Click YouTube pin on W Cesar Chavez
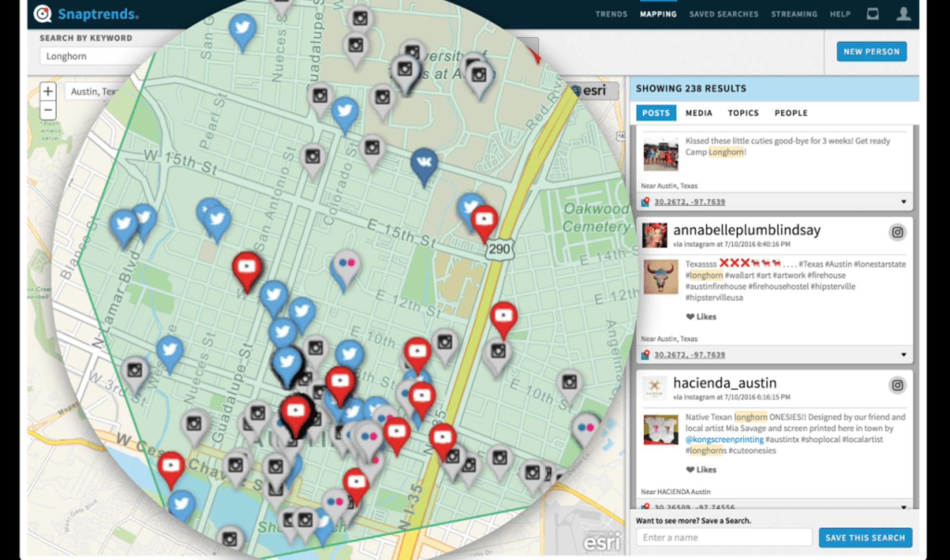Viewport: 950px width, 560px height. 171,467
